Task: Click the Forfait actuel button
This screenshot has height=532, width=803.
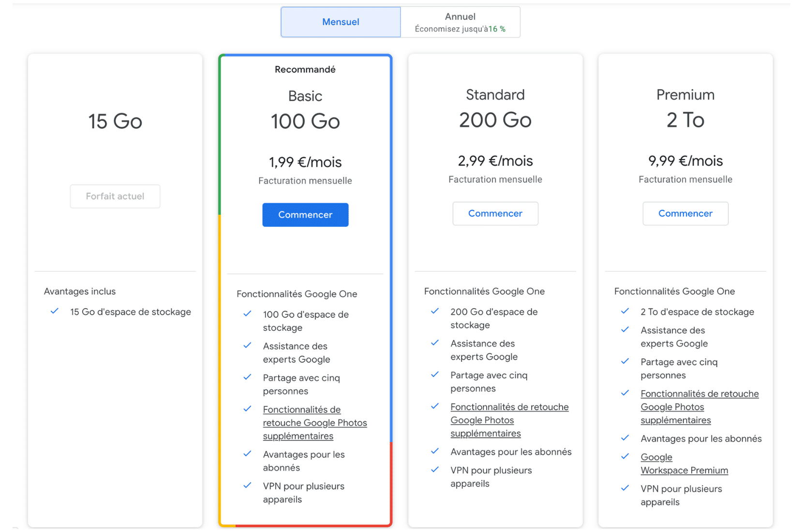Action: point(115,196)
